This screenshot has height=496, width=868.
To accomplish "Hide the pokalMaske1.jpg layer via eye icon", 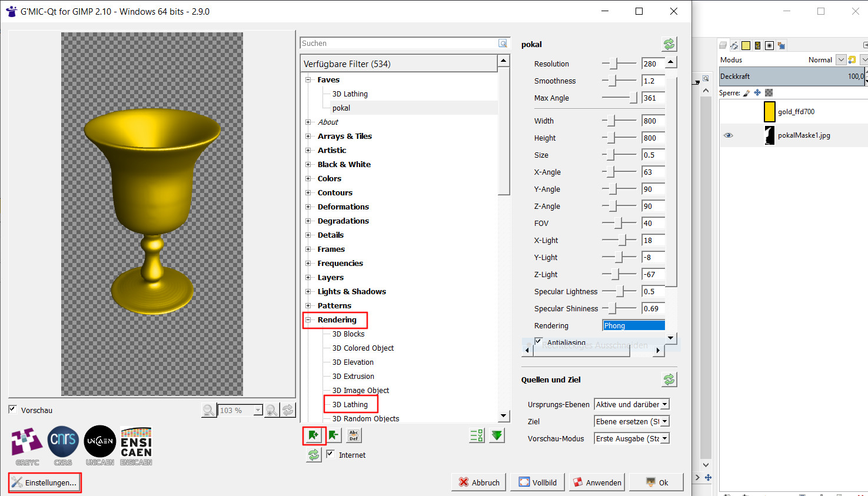I will coord(728,135).
